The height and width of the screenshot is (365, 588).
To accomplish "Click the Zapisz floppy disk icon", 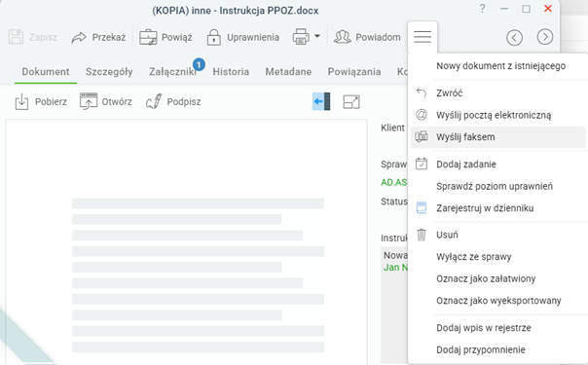I will (x=16, y=37).
